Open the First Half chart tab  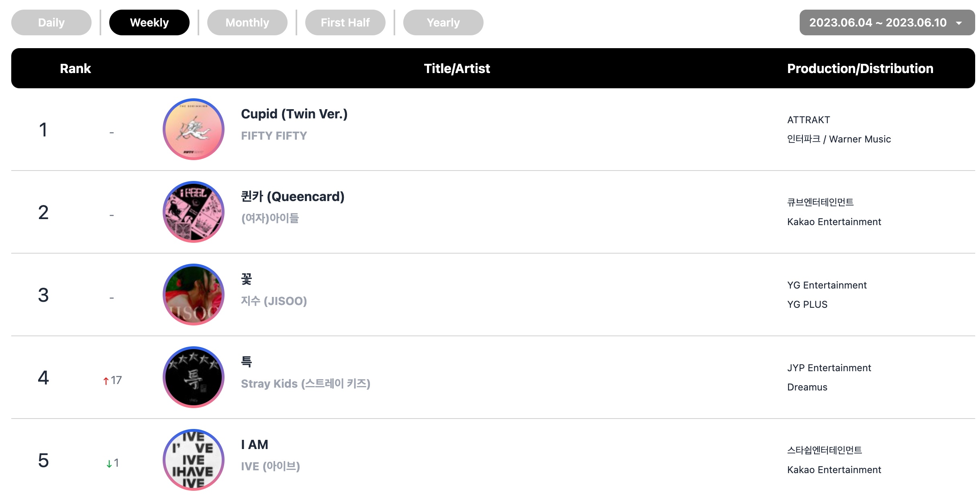(x=345, y=22)
